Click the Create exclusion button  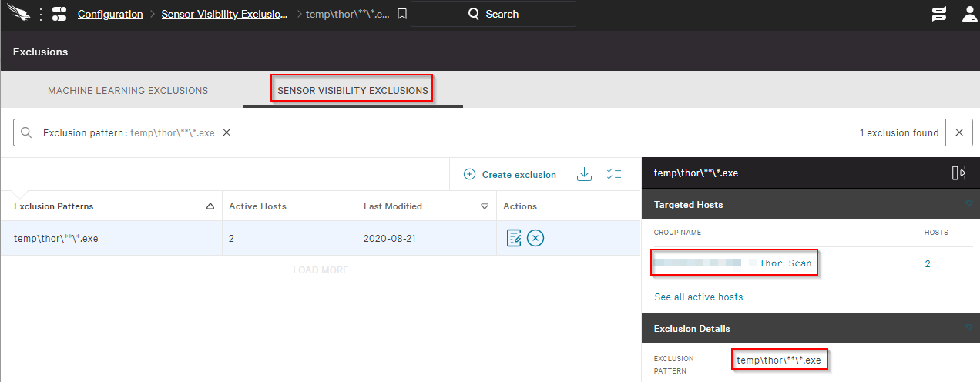[x=510, y=175]
